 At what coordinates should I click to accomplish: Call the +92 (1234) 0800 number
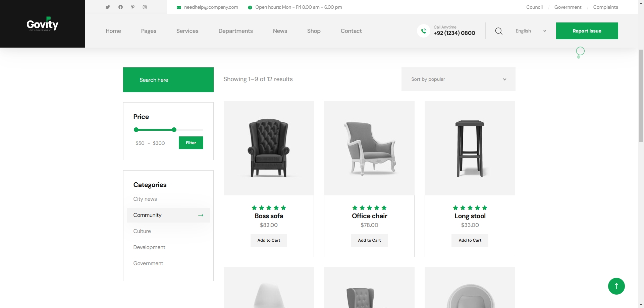tap(454, 33)
